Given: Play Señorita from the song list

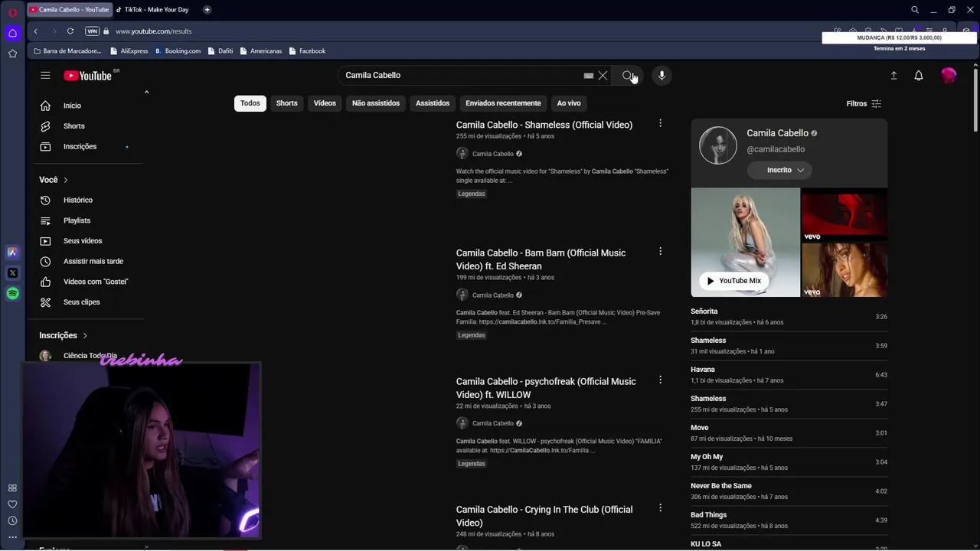Looking at the screenshot, I should point(789,317).
